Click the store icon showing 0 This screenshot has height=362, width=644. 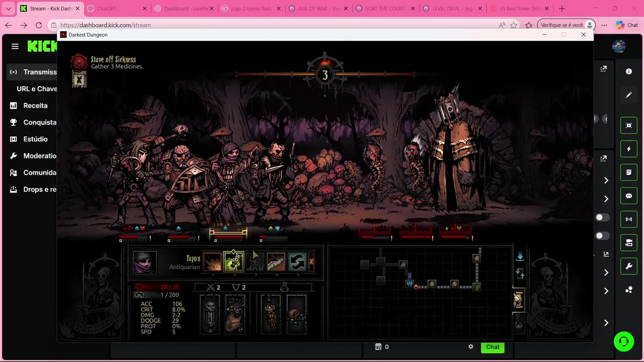(378, 347)
